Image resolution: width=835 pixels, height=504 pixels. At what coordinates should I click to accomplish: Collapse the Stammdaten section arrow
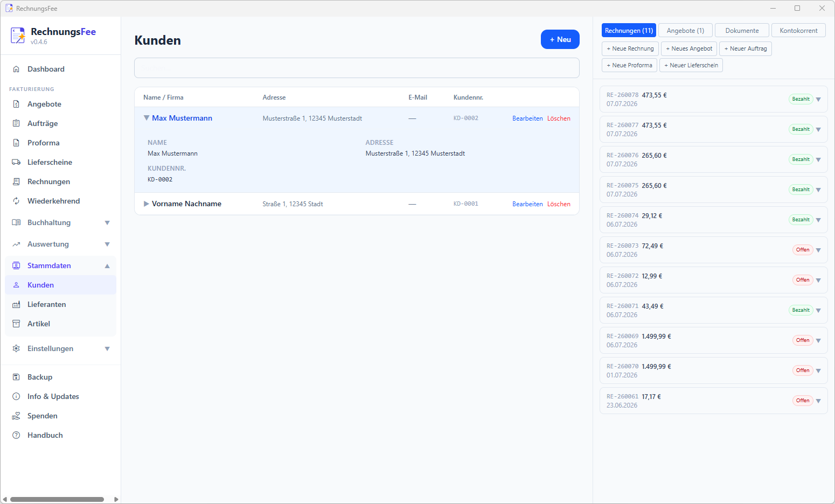click(107, 265)
